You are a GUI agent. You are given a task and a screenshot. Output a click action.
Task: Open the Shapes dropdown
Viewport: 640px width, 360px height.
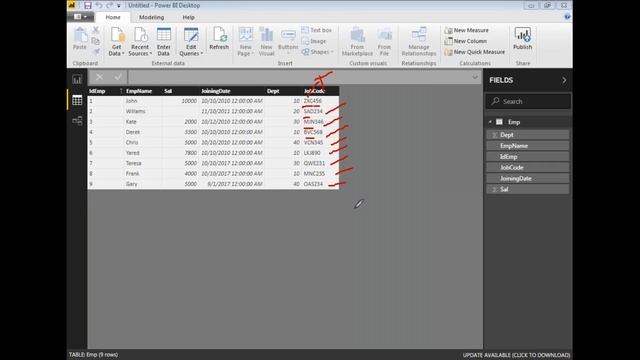[x=318, y=52]
